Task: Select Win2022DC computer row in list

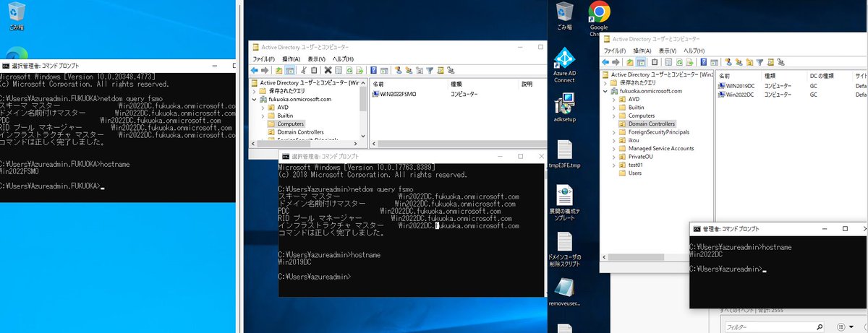Action: 735,95
